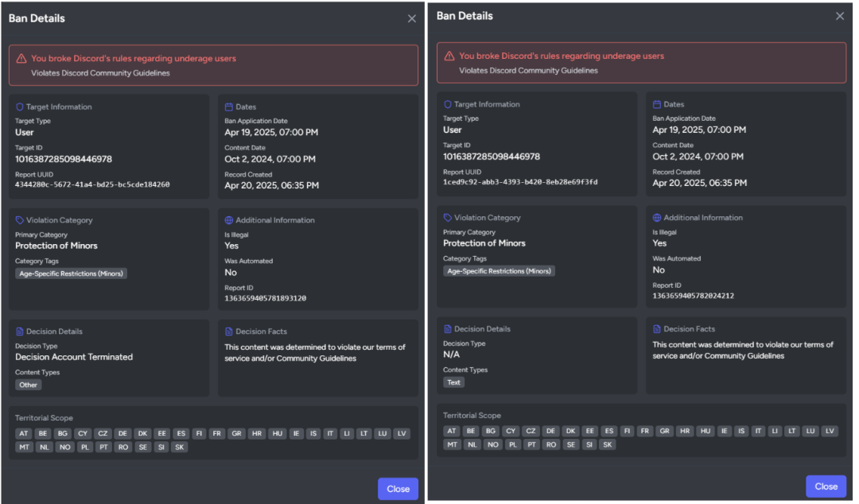Click 'Protection of Minors' in right dialog

point(484,243)
